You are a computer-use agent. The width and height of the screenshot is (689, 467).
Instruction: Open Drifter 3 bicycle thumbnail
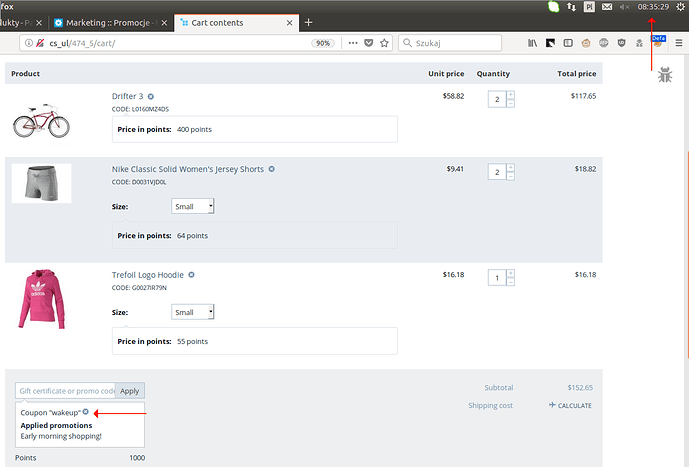(41, 120)
